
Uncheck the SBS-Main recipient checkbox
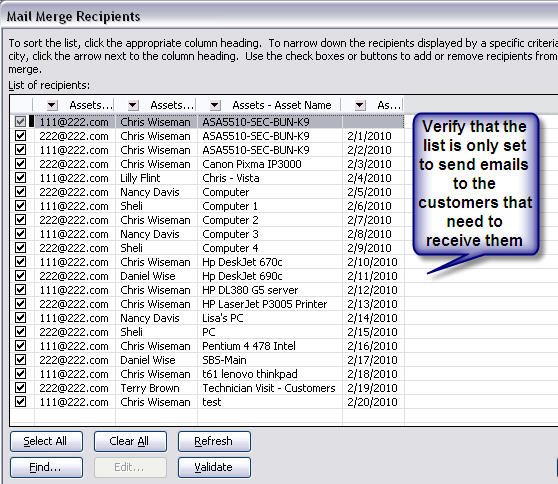pyautogui.click(x=21, y=359)
